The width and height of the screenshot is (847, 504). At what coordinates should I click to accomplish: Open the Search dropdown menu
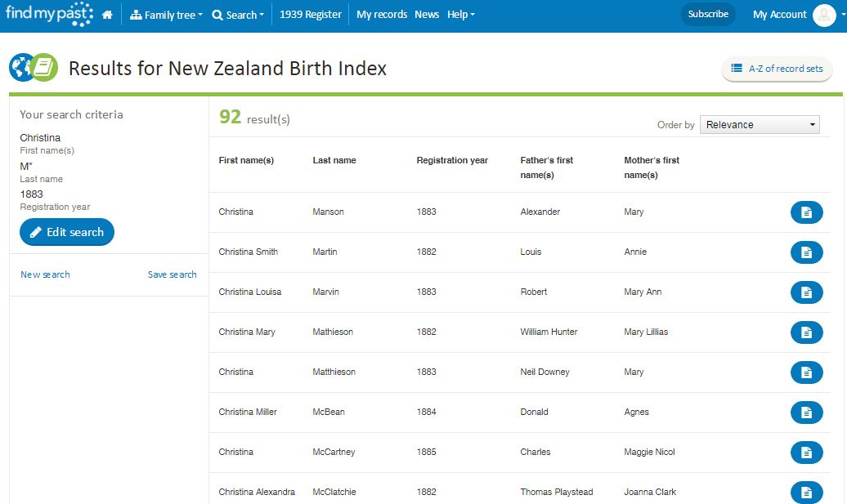point(238,15)
